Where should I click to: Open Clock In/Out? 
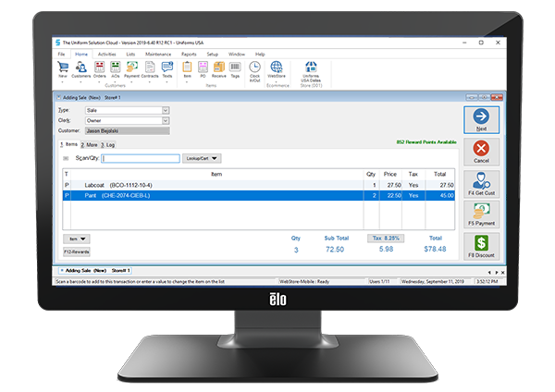[x=255, y=71]
